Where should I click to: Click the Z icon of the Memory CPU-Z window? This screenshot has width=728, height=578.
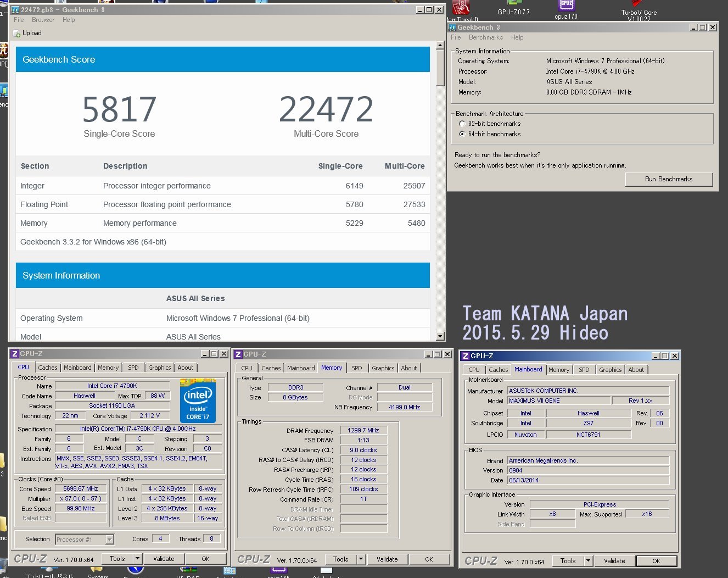[x=238, y=354]
